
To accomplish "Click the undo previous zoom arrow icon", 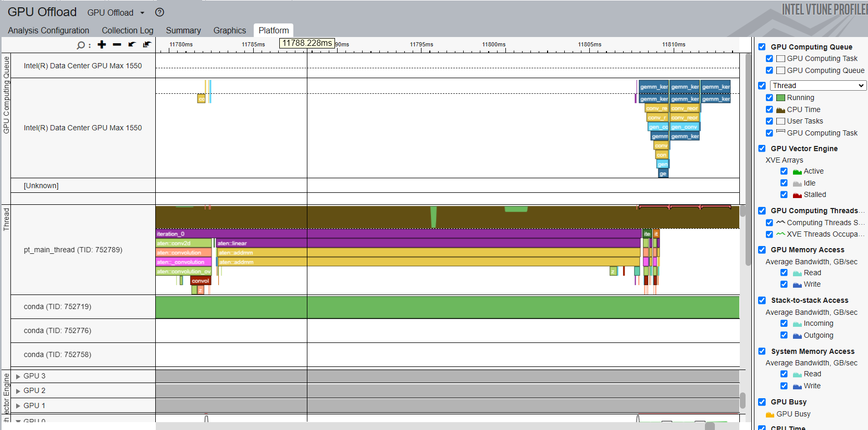I will (132, 45).
